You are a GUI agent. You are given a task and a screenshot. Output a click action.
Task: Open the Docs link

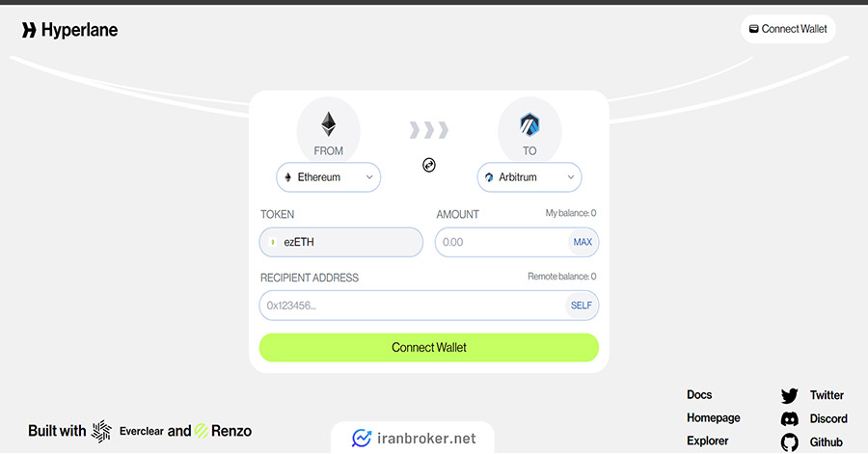coord(699,395)
